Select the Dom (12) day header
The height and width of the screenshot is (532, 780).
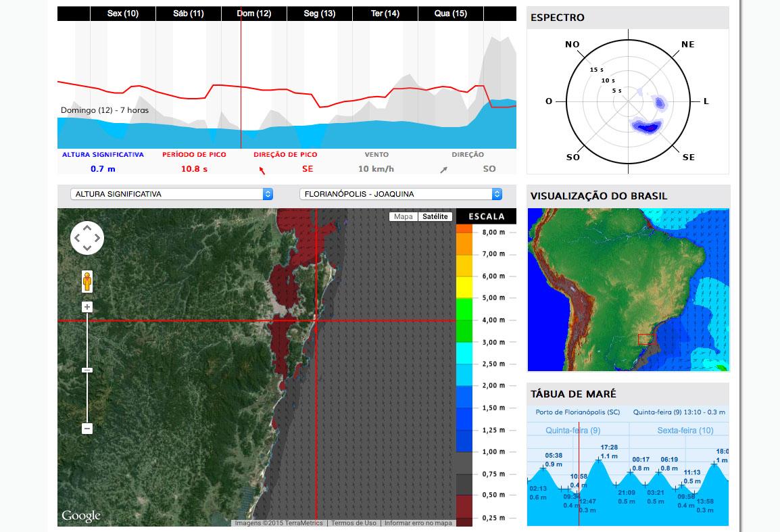[x=254, y=14]
